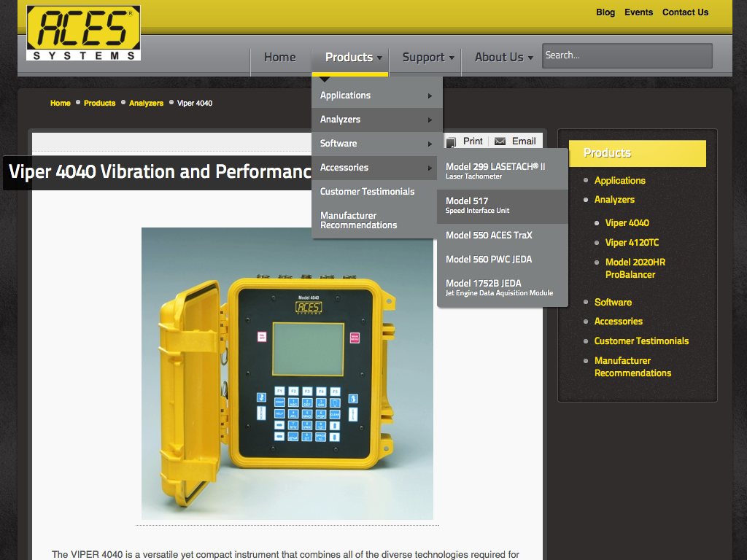Image resolution: width=747 pixels, height=560 pixels.
Task: Expand Software submenu in Products dropdown
Action: pos(377,144)
